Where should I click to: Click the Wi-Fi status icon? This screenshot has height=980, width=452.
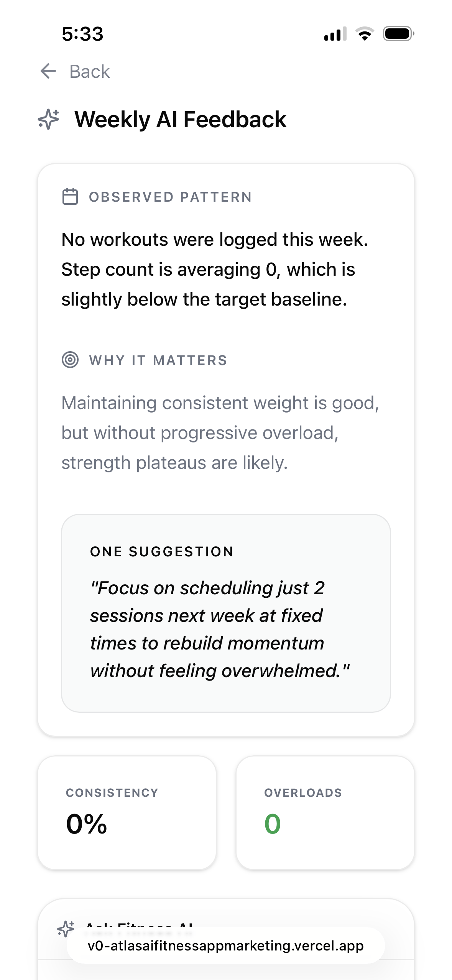(365, 34)
